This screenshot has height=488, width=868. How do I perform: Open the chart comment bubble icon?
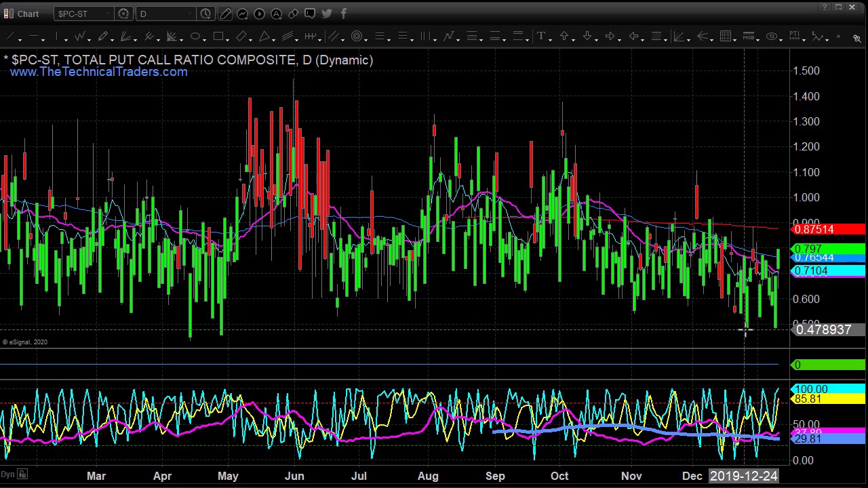[x=310, y=14]
